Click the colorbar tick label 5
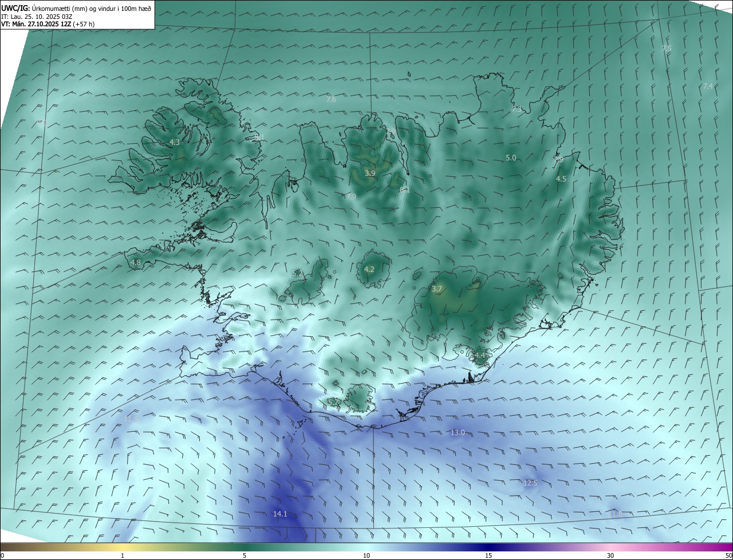The height and width of the screenshot is (560, 733). coord(245,555)
